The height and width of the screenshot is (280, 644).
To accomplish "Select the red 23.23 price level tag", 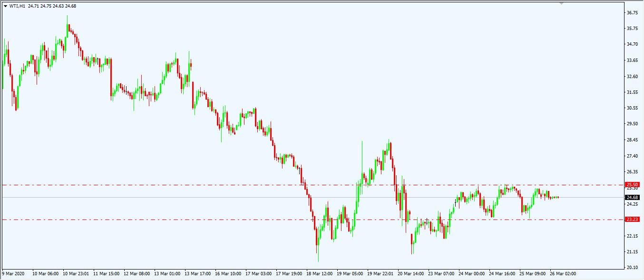I will (x=632, y=220).
